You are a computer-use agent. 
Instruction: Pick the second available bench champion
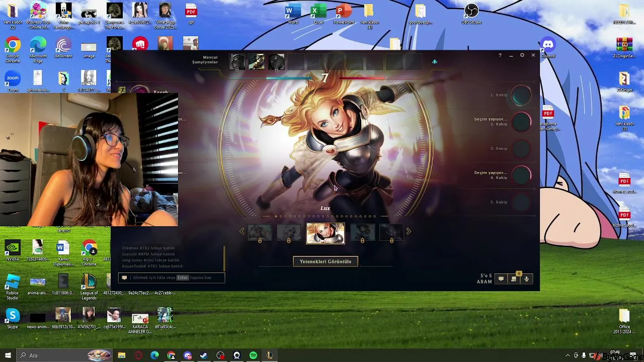[x=257, y=62]
